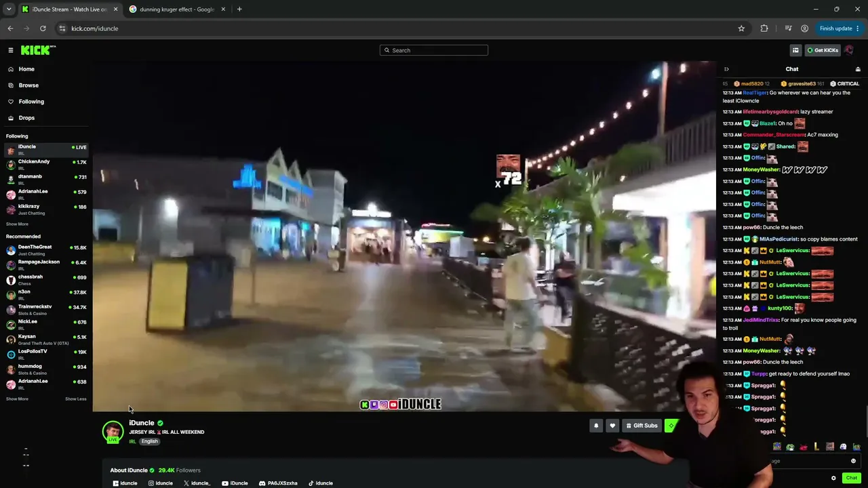Collapse the chat panel with the arrow icon
Screen dimensions: 868x488
tap(726, 69)
